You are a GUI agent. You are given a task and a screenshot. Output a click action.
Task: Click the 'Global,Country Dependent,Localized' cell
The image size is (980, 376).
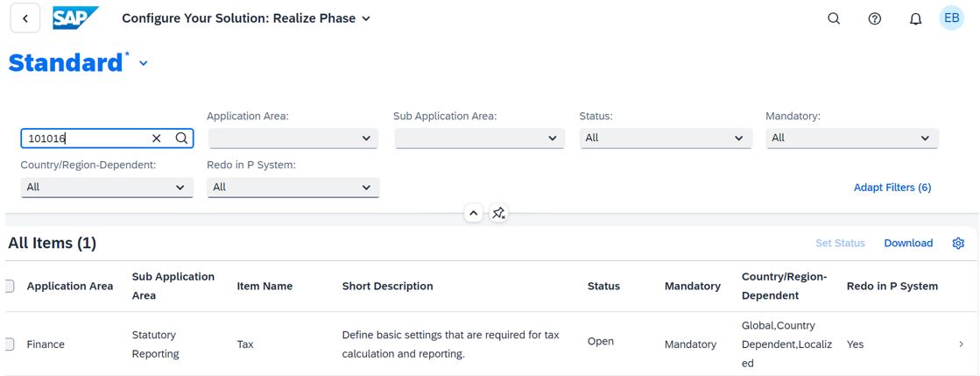(x=786, y=344)
